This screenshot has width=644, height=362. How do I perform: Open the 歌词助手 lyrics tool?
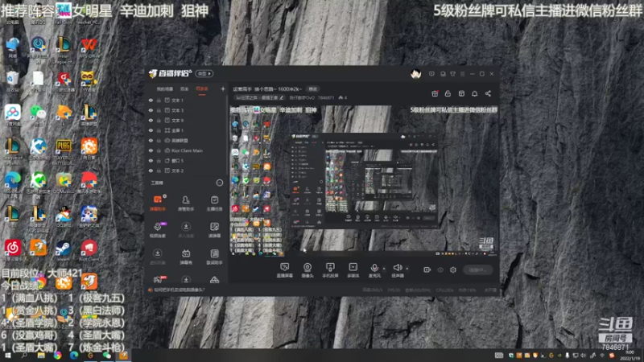coord(214,256)
